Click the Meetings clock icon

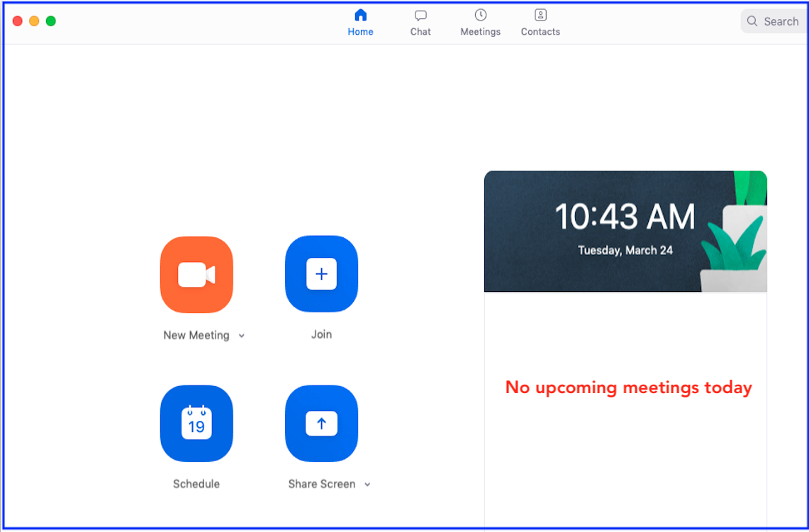[x=480, y=16]
